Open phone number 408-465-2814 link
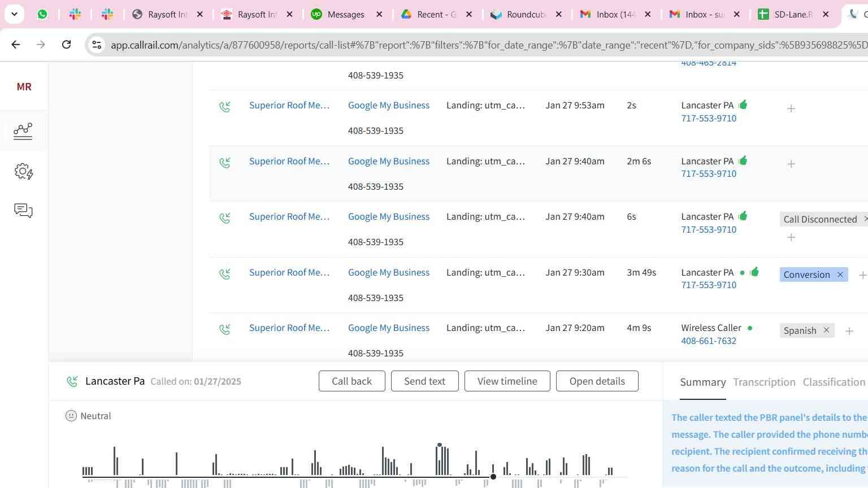868x488 pixels. [x=709, y=63]
